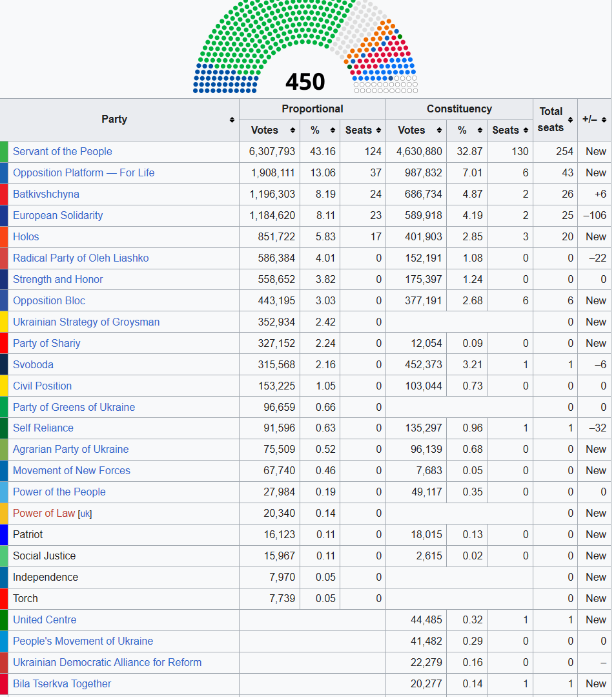Select the Independence party name text
The height and width of the screenshot is (697, 616).
(45, 577)
